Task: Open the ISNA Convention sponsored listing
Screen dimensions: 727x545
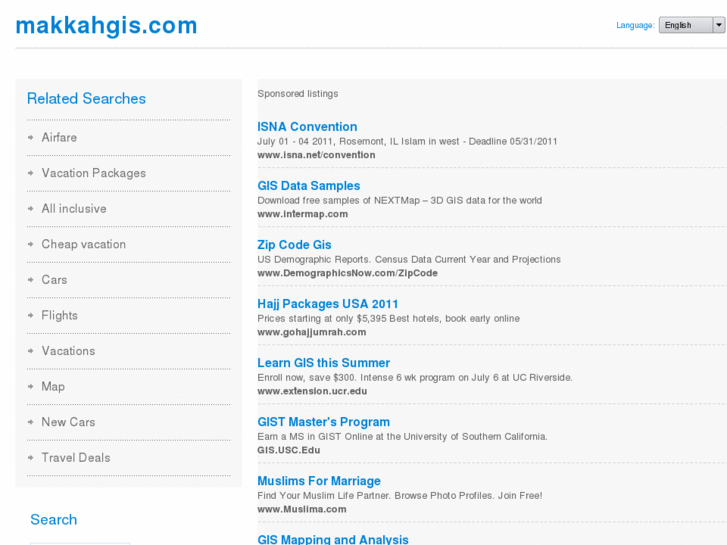Action: [x=307, y=127]
